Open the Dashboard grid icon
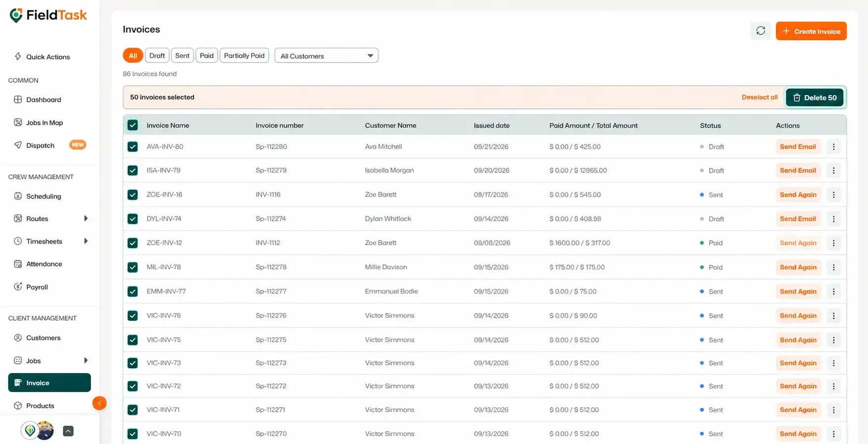 point(18,99)
